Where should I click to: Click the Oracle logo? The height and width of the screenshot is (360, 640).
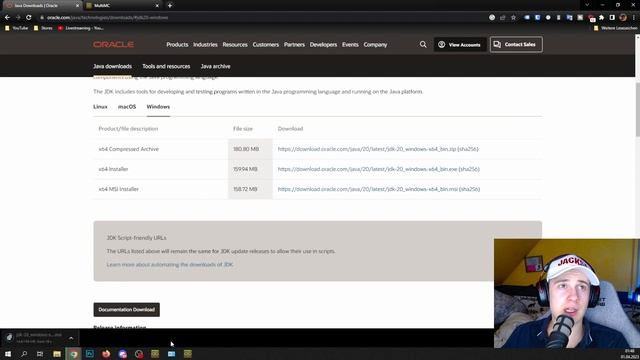coord(113,44)
